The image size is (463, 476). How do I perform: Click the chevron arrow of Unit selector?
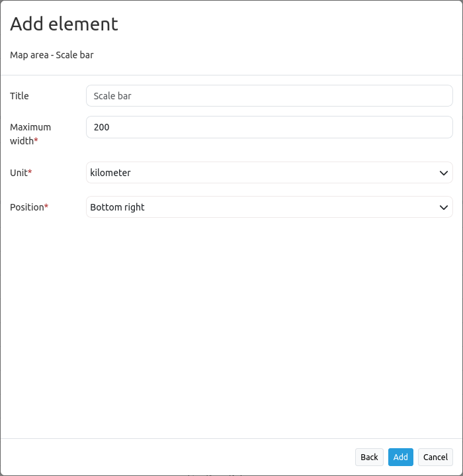click(x=444, y=173)
